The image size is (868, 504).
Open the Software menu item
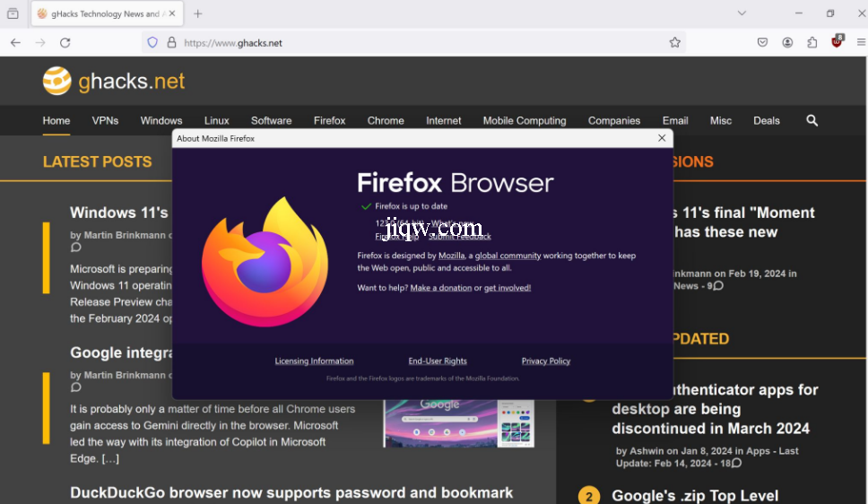(271, 121)
